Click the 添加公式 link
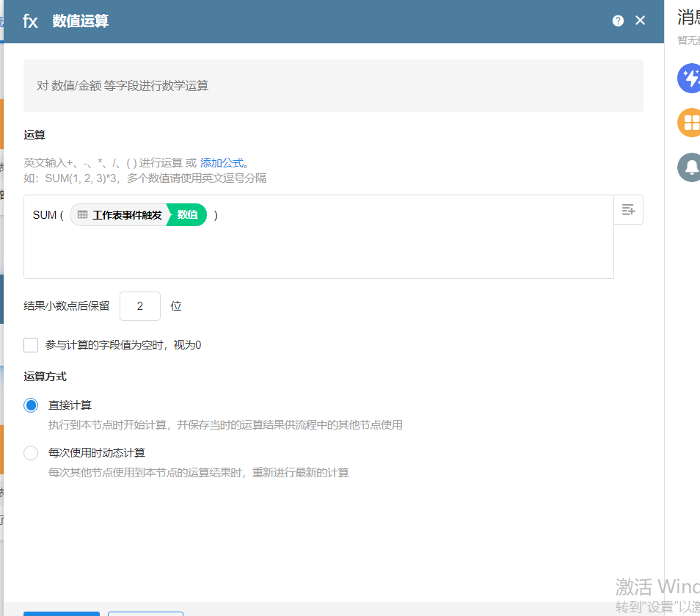This screenshot has height=616, width=700. coord(222,163)
